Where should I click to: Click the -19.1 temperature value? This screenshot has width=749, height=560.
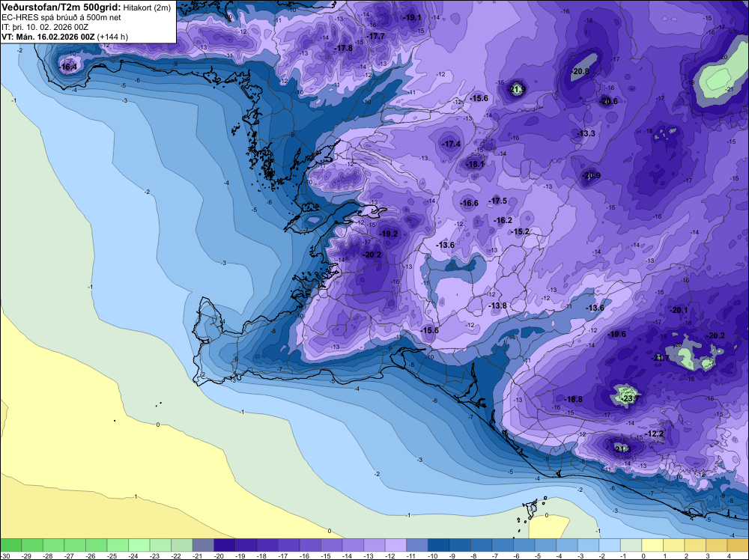pyautogui.click(x=413, y=18)
